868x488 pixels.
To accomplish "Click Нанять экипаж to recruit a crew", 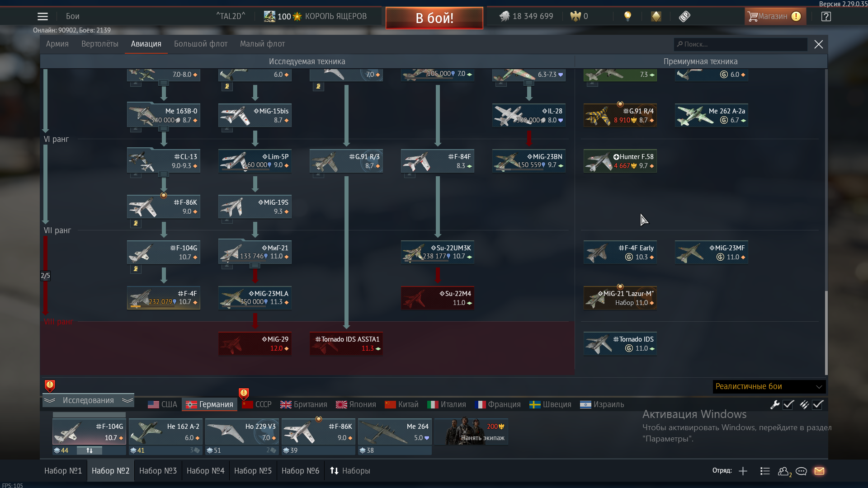I will click(472, 432).
